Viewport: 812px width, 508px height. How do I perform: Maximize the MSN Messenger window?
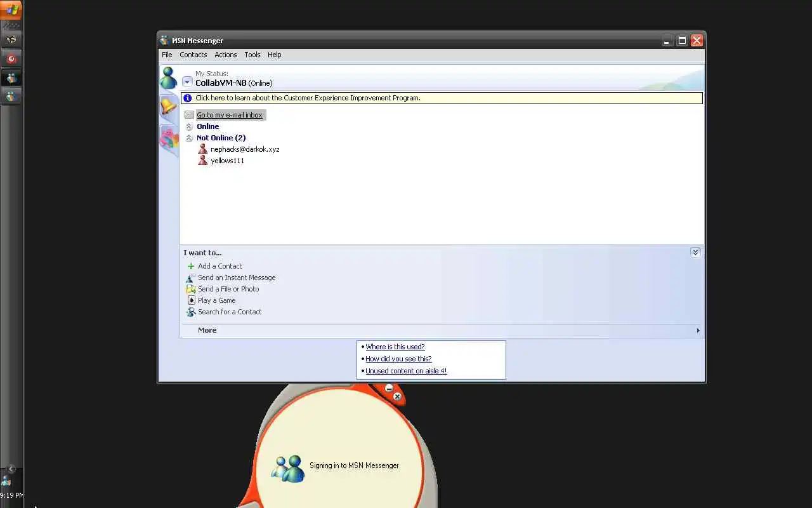click(682, 41)
